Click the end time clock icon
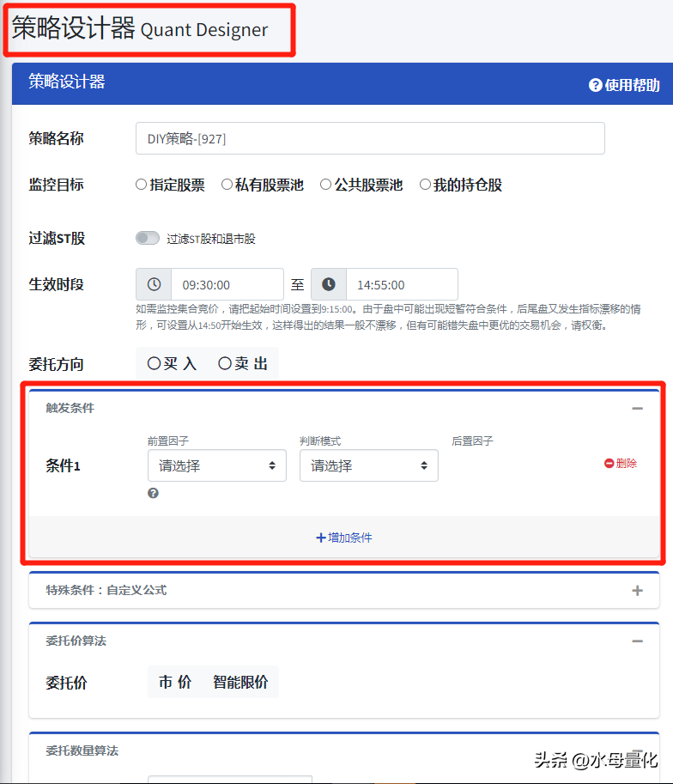Image resolution: width=673 pixels, height=784 pixels. coord(329,284)
